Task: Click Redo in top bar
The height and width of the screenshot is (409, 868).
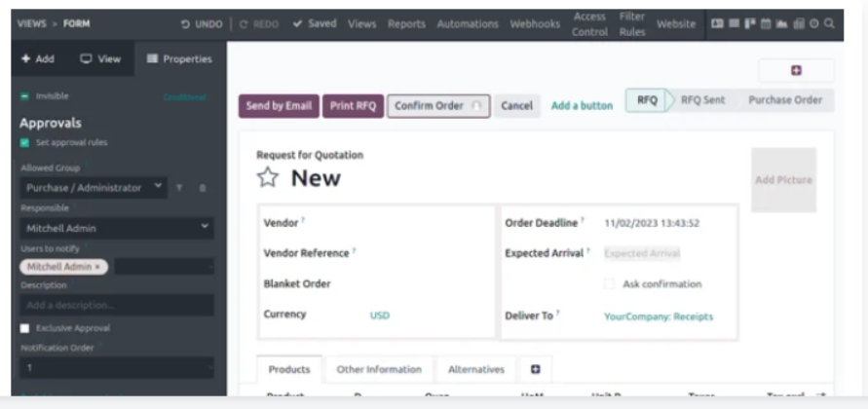Action: [259, 24]
